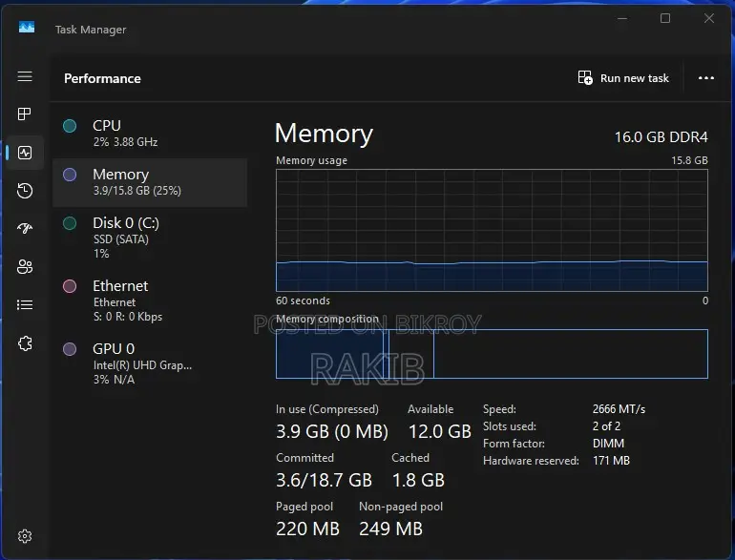This screenshot has height=560, width=735.
Task: Click the CPU teal circle indicator
Action: (70, 126)
